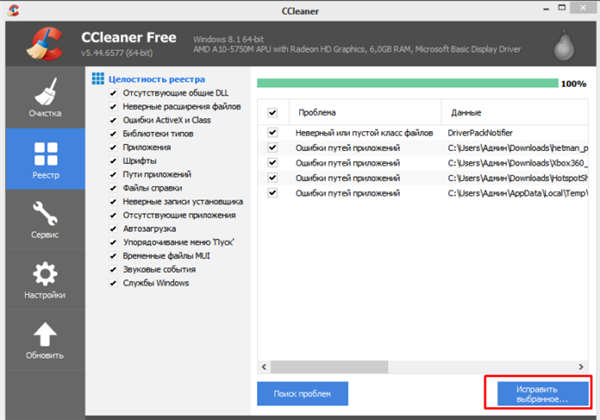Toggle Пути приложений checkbox

point(113,174)
